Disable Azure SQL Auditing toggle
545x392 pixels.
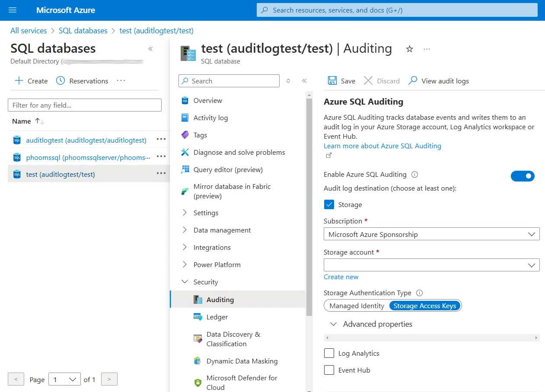(x=523, y=176)
